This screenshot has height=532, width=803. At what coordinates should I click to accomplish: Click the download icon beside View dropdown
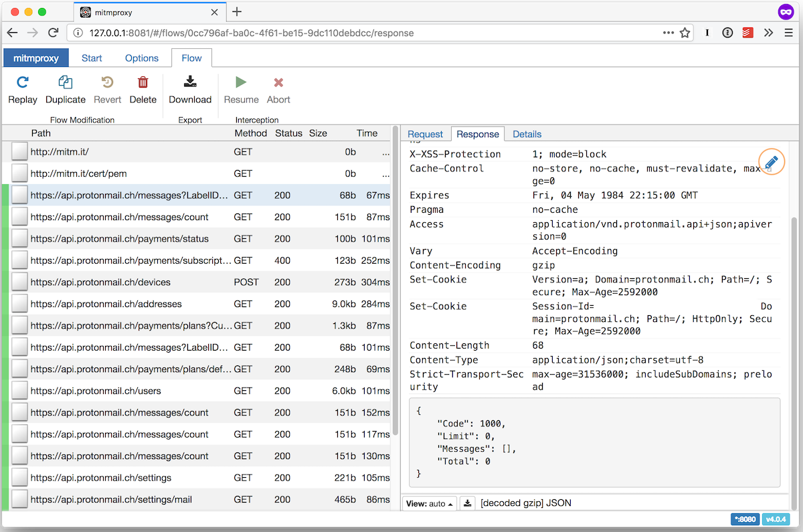click(467, 503)
